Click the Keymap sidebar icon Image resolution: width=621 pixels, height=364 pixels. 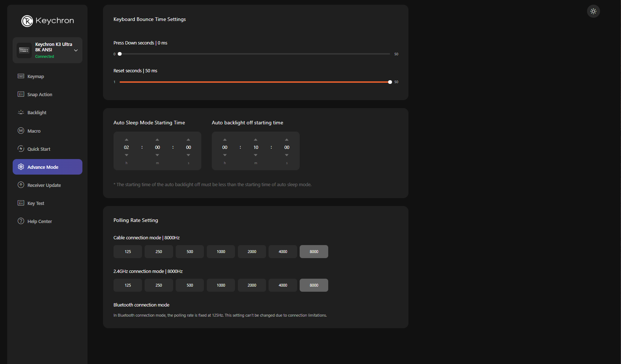[21, 76]
